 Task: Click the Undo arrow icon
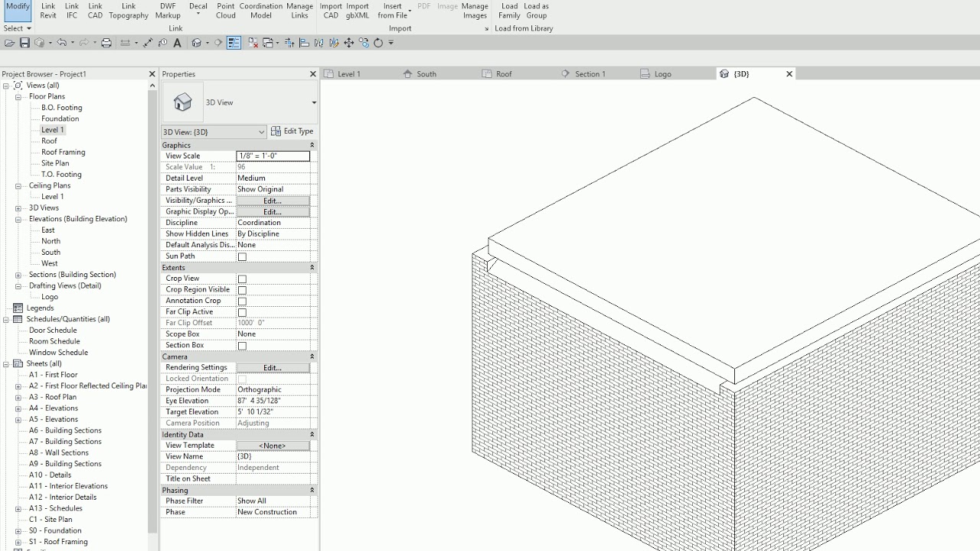61,43
